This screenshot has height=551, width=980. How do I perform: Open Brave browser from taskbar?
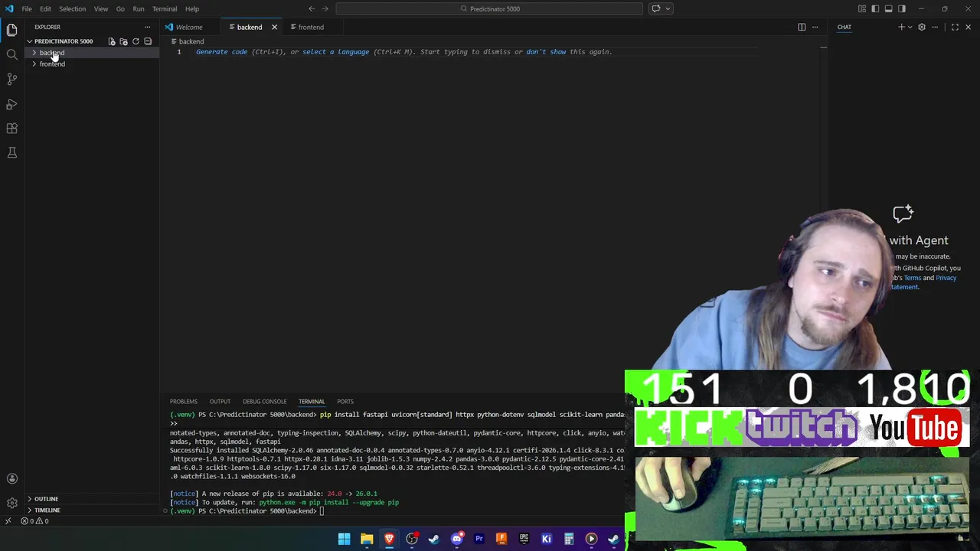coord(389,539)
